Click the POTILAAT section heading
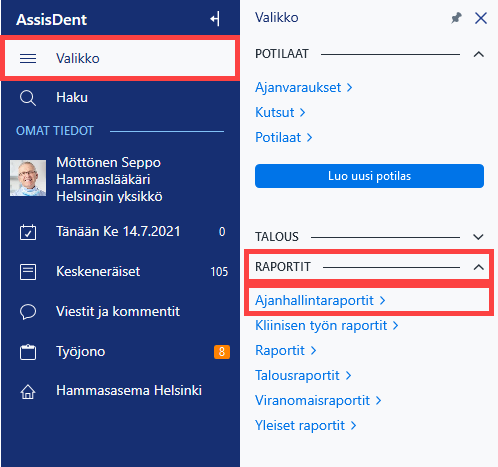This screenshot has width=498, height=467. pyautogui.click(x=282, y=54)
